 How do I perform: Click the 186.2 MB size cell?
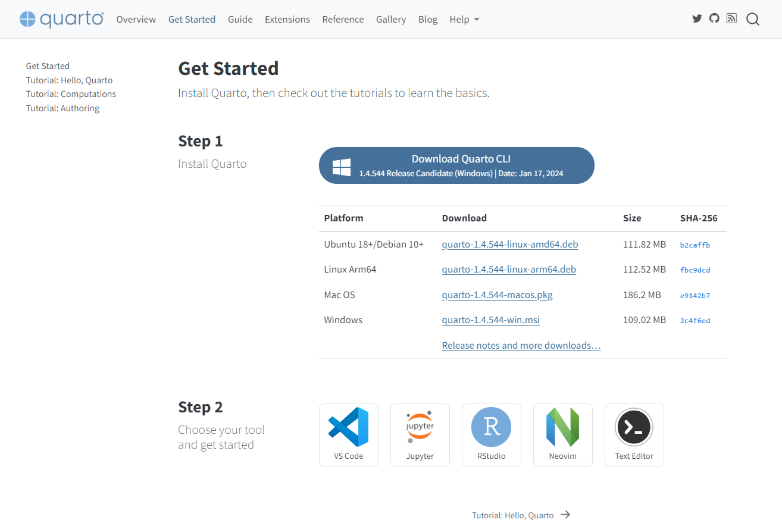click(642, 295)
